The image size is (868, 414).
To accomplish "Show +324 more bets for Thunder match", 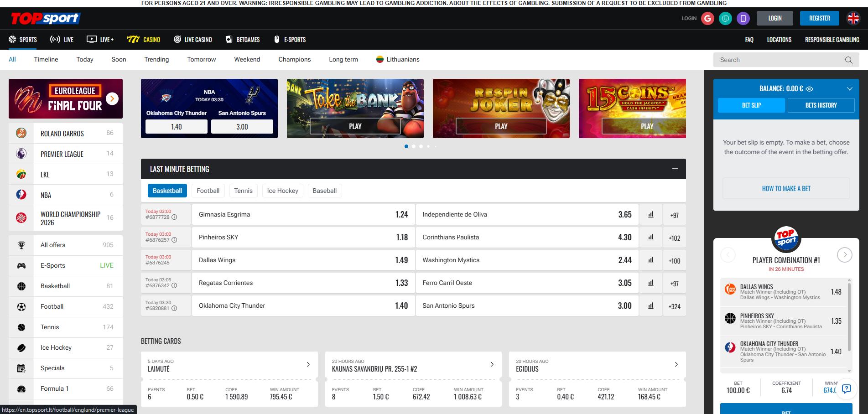I will point(674,306).
